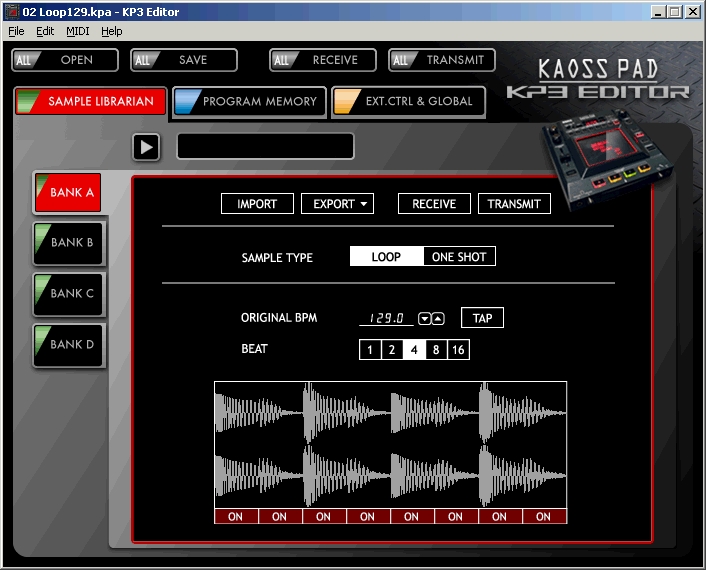This screenshot has width=706, height=570.
Task: Set beat to 16
Action: [x=458, y=350]
